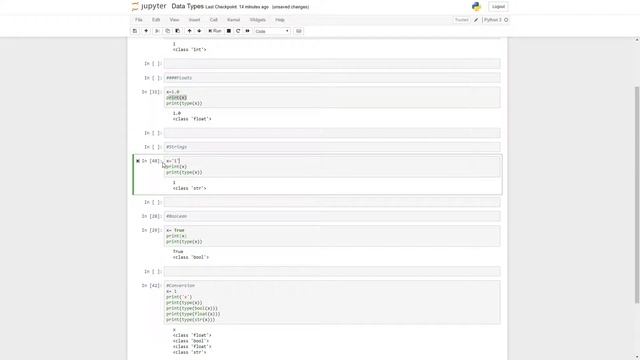Move selected cell up arrow
The height and width of the screenshot is (360, 640).
(189, 31)
